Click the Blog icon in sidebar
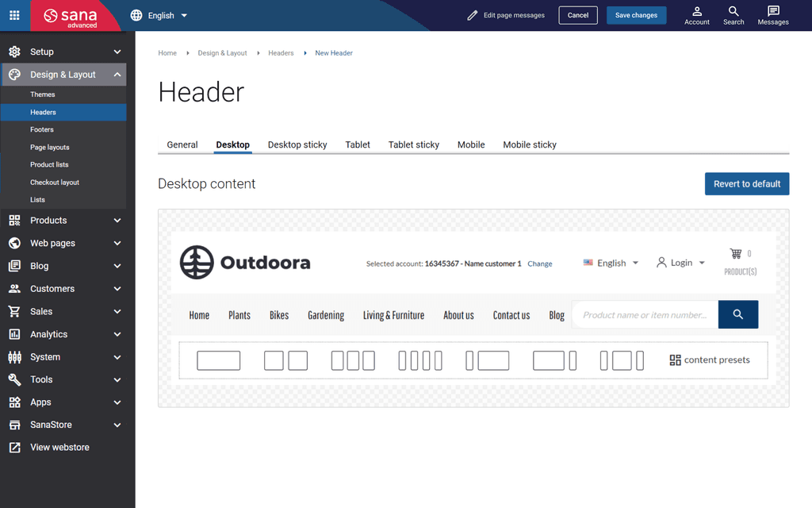812x508 pixels. (x=14, y=266)
